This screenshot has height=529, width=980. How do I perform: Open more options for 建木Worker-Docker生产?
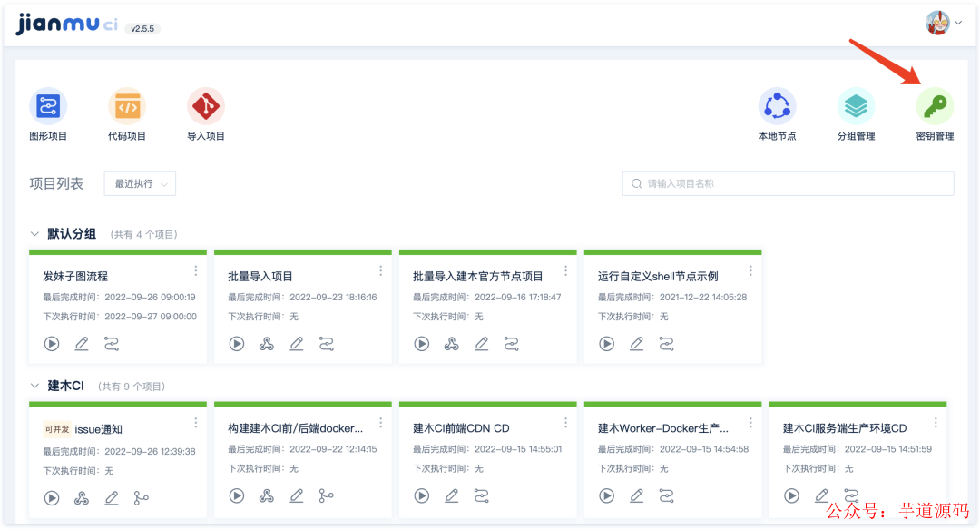[x=750, y=424]
